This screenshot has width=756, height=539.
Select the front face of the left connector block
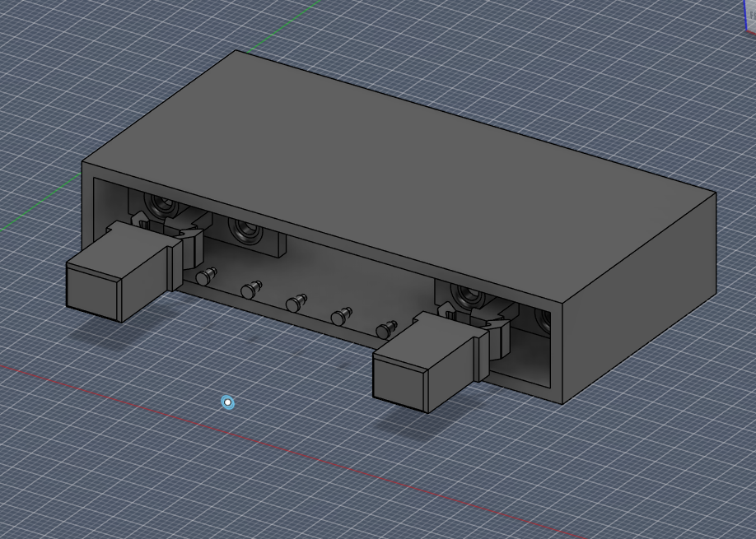[x=92, y=293]
